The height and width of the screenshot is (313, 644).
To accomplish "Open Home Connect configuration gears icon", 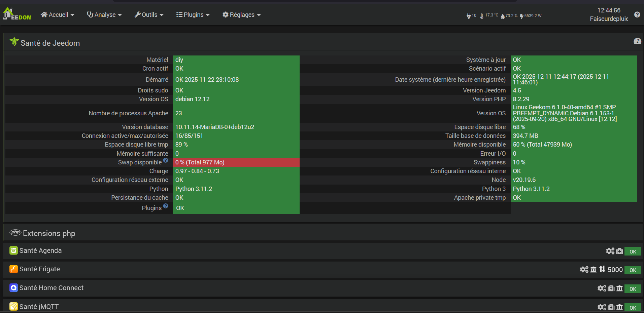I will click(x=602, y=288).
